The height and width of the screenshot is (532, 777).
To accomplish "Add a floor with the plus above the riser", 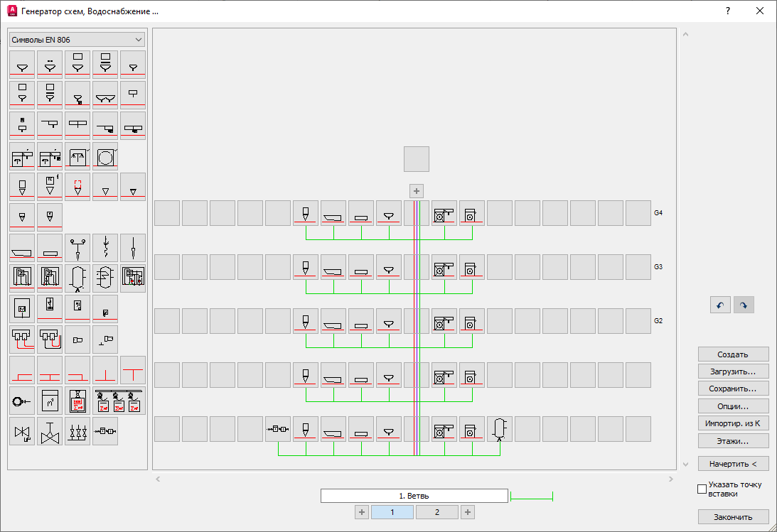I will [x=417, y=191].
